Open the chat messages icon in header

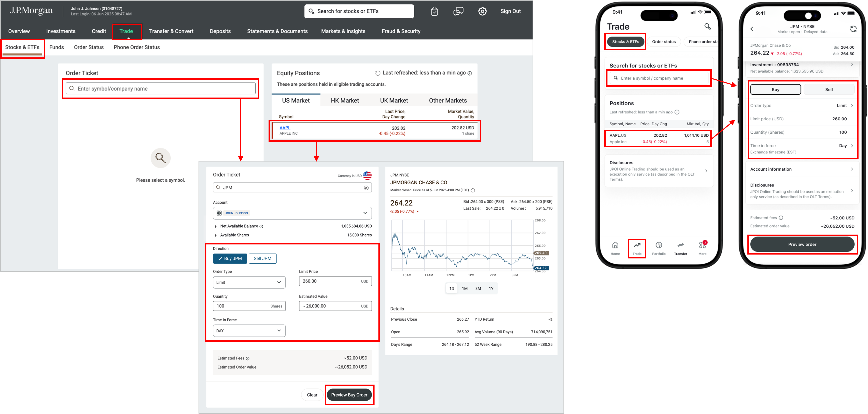458,12
